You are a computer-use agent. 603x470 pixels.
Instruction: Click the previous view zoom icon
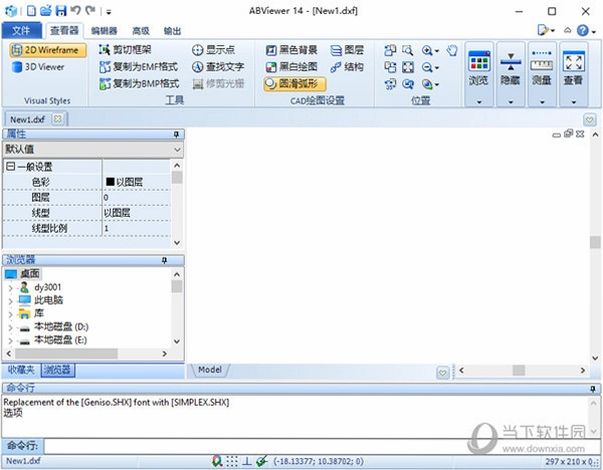pos(408,84)
